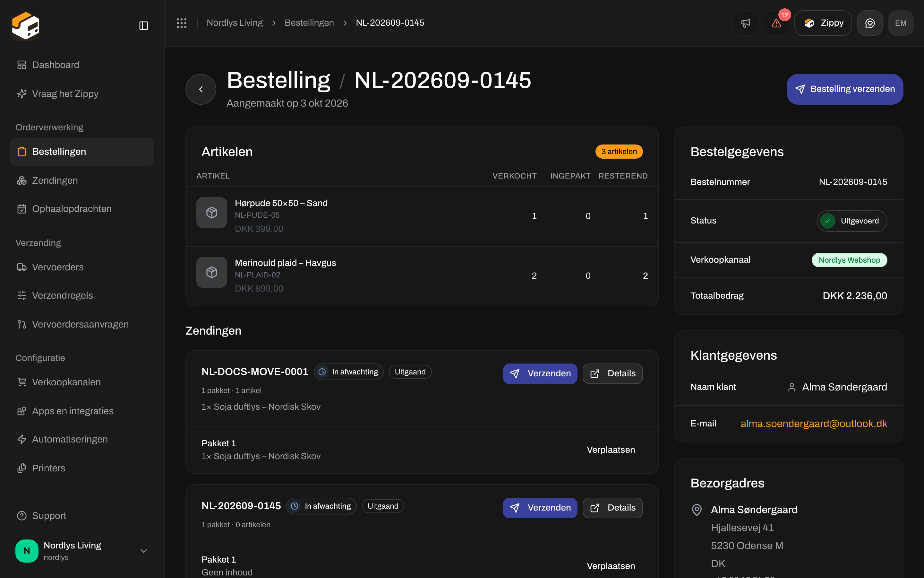The image size is (924, 578).
Task: Click the Merinould plaid product icon
Action: 211,272
